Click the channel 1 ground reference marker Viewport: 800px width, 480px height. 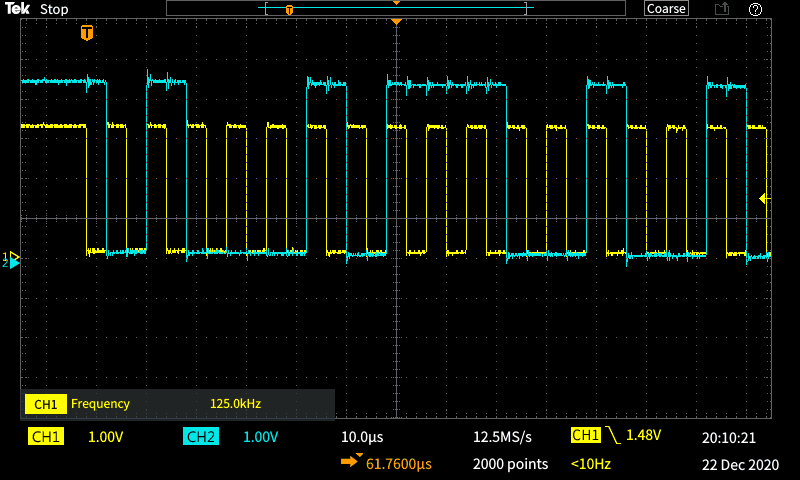point(13,257)
